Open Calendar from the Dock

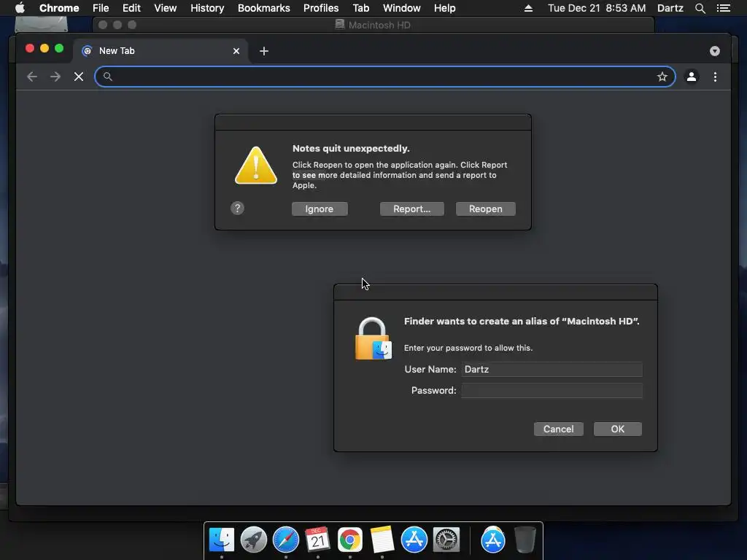coord(318,540)
